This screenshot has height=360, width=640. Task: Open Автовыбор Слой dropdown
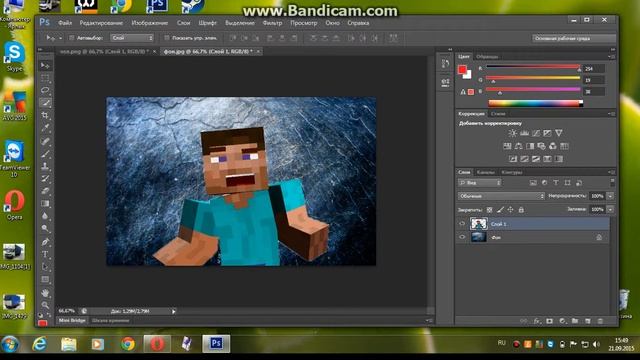pos(132,38)
